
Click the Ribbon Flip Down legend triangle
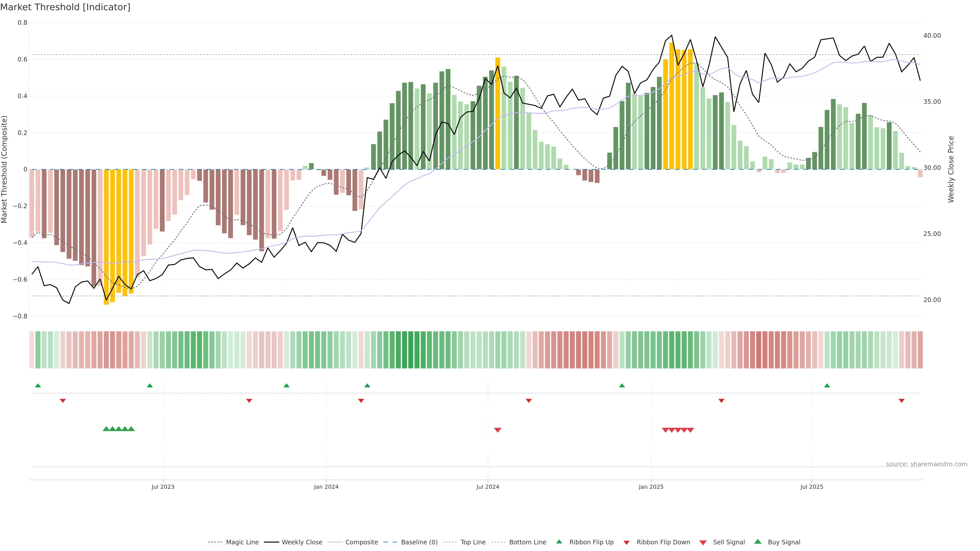(627, 543)
